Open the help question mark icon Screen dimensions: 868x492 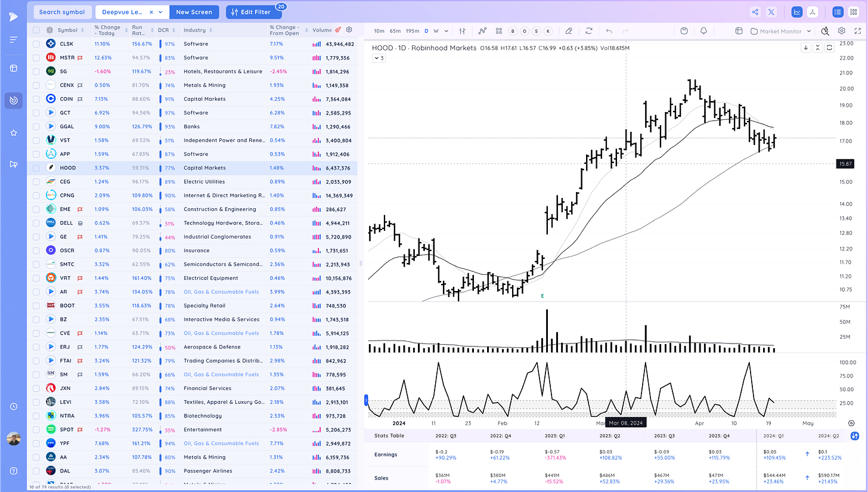13,471
